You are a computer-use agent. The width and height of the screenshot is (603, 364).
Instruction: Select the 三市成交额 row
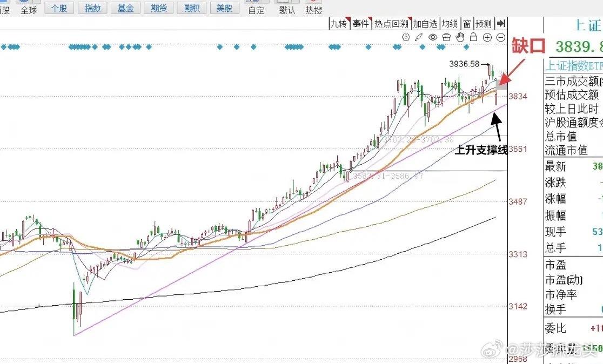(574, 81)
